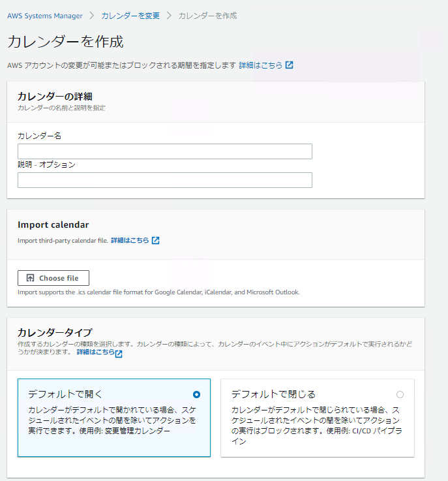Screen dimensions: 448x481
Task: Click the upload icon on Choose file
Action: point(30,278)
